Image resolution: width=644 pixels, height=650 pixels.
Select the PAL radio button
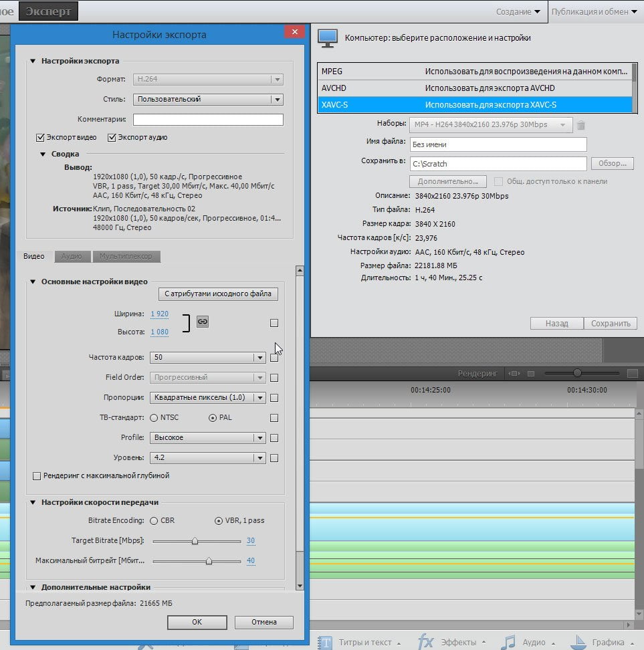pos(213,418)
